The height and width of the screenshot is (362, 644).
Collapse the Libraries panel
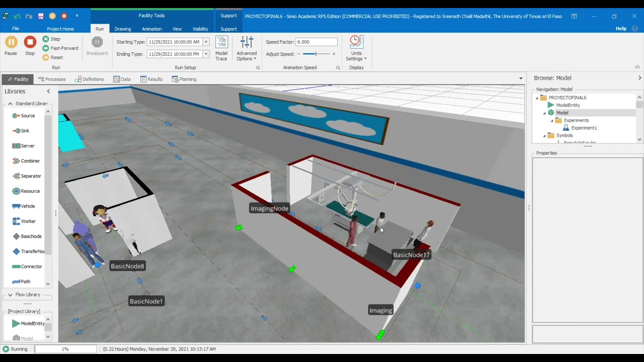48,91
